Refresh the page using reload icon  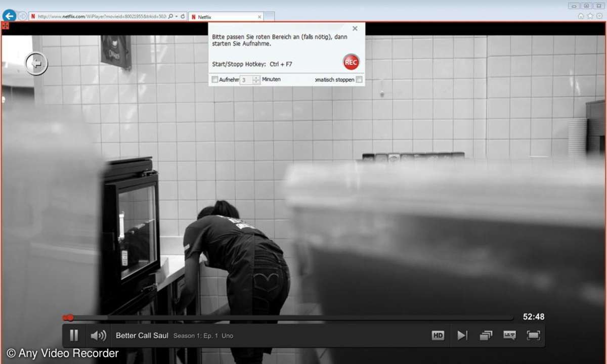[183, 16]
